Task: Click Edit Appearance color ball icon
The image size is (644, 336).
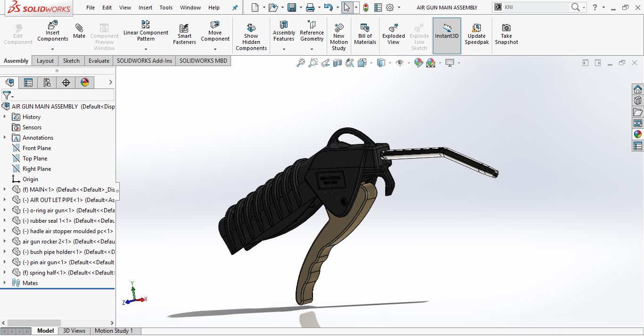Action: (418, 63)
